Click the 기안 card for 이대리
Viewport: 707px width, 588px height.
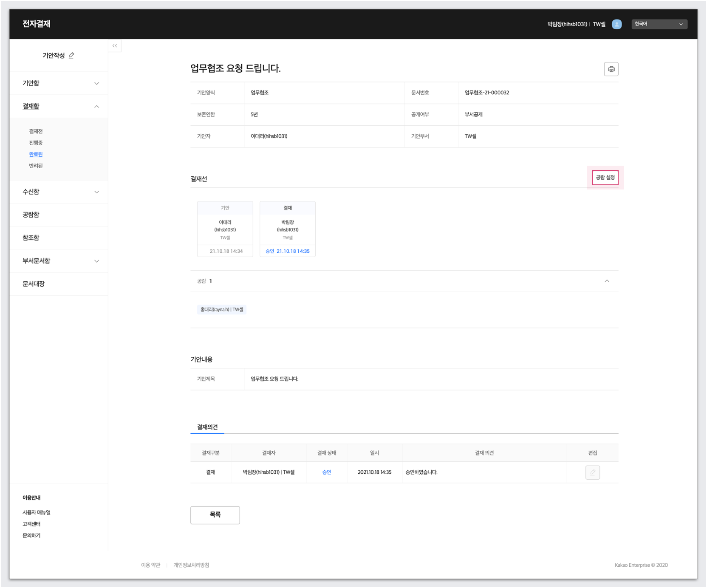pos(225,229)
